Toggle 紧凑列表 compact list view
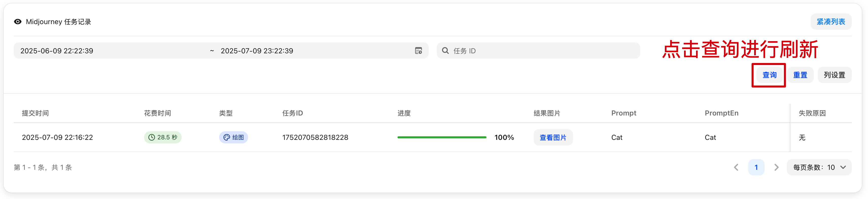This screenshot has width=868, height=199. pyautogui.click(x=831, y=22)
